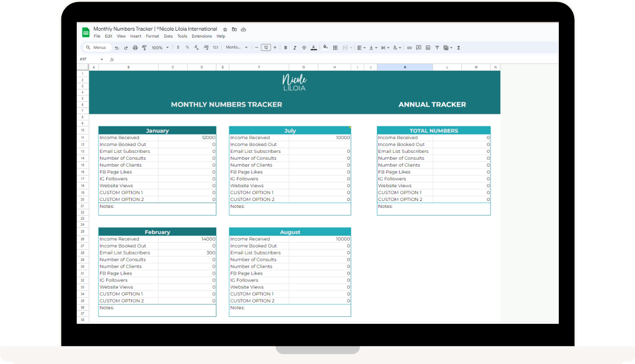Open the Edit menu
This screenshot has height=364, width=635.
tap(108, 37)
